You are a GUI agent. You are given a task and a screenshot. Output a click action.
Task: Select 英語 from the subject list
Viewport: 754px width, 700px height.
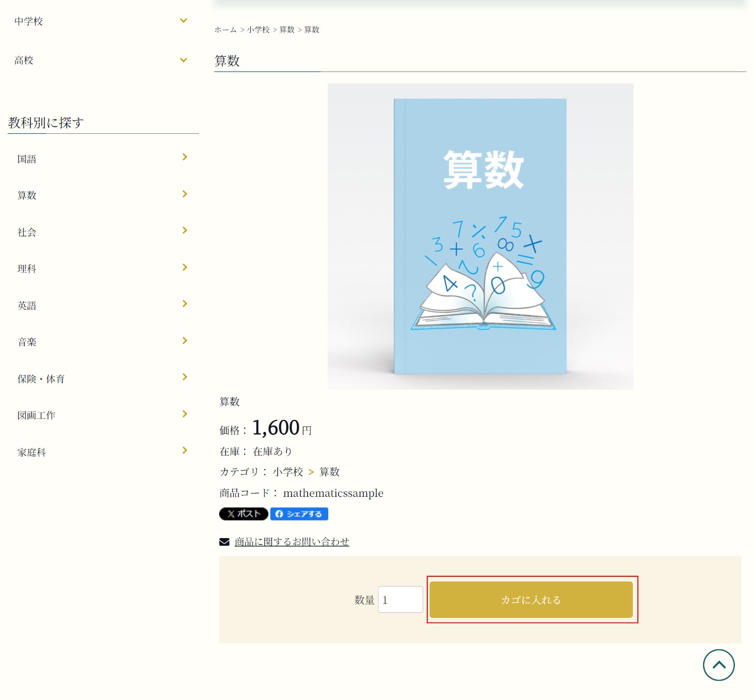point(27,305)
